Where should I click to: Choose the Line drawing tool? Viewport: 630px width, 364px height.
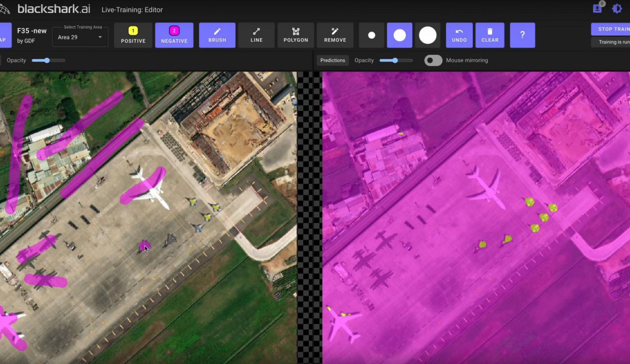[256, 35]
